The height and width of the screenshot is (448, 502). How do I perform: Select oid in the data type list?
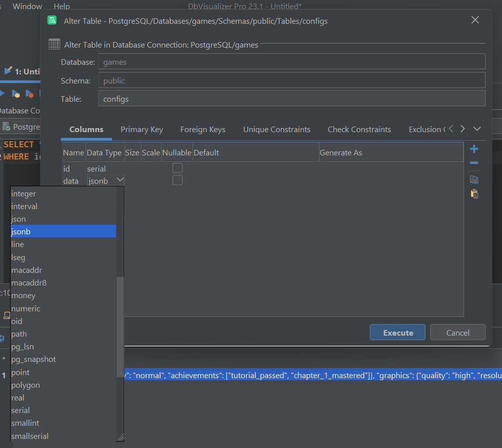pos(63,321)
